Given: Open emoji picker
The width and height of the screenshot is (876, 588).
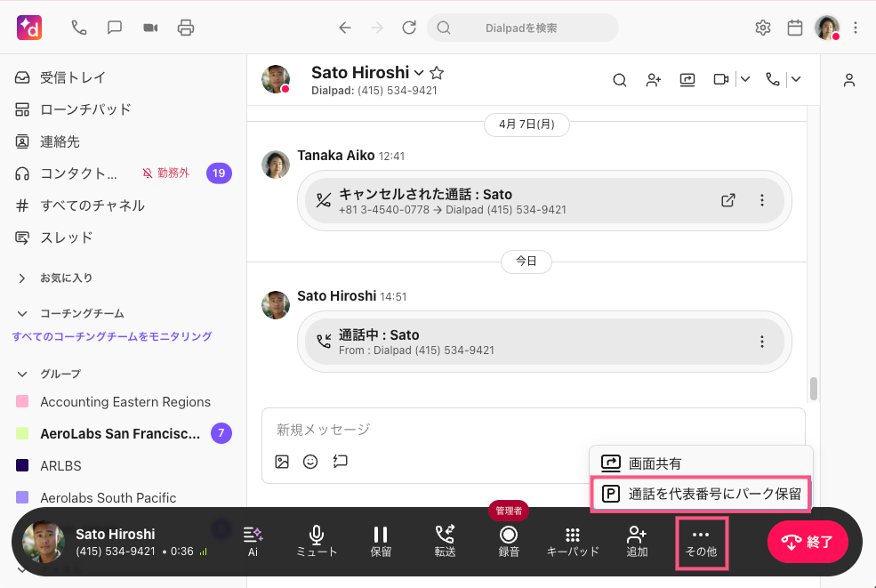Looking at the screenshot, I should pos(310,462).
